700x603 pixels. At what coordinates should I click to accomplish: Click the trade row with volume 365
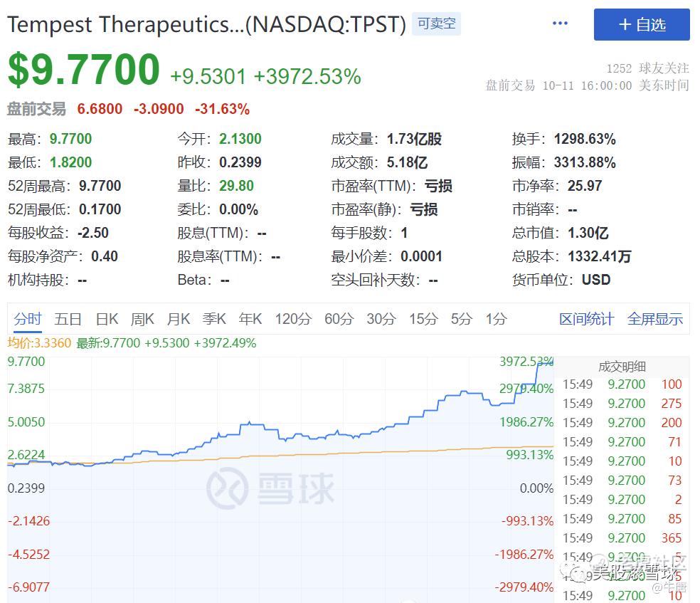pos(622,538)
